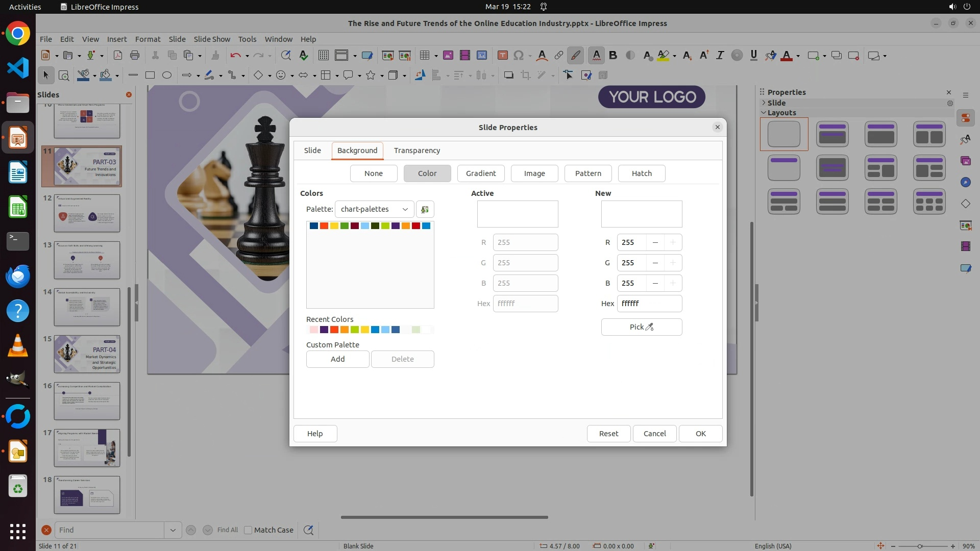Open the sidebar Gallery icon

[965, 161]
